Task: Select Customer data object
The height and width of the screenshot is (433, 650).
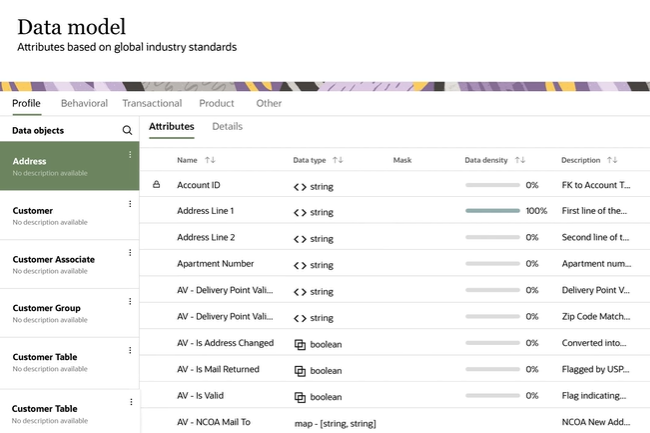Action: 70,215
